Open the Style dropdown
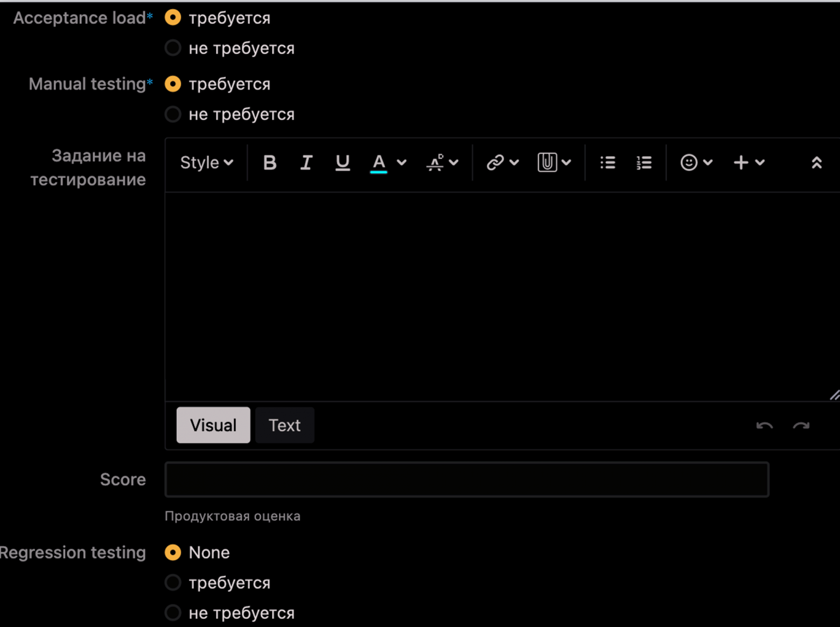 [207, 163]
